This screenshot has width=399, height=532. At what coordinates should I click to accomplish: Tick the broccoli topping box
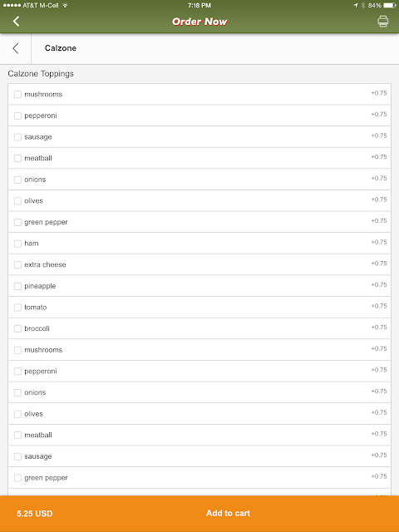(x=17, y=329)
